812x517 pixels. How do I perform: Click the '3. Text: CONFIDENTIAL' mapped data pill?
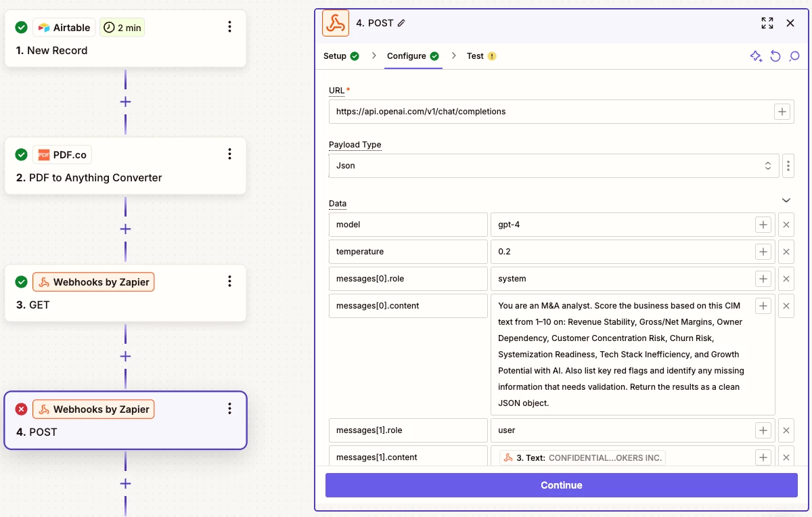tap(583, 457)
